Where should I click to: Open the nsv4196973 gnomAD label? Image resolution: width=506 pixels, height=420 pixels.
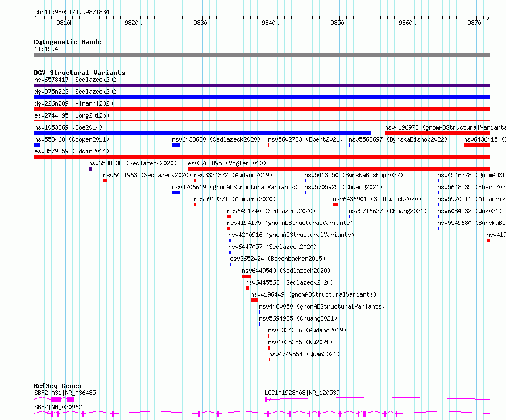[x=445, y=127]
